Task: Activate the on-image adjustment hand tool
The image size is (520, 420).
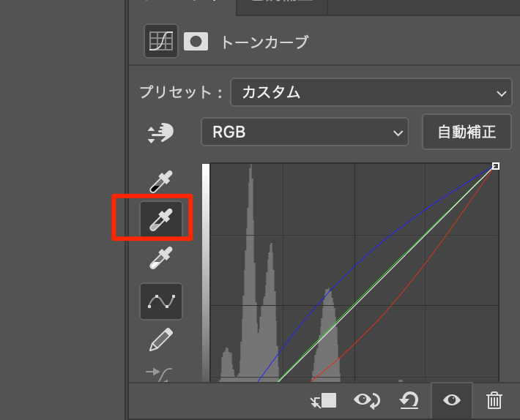Action: click(160, 132)
